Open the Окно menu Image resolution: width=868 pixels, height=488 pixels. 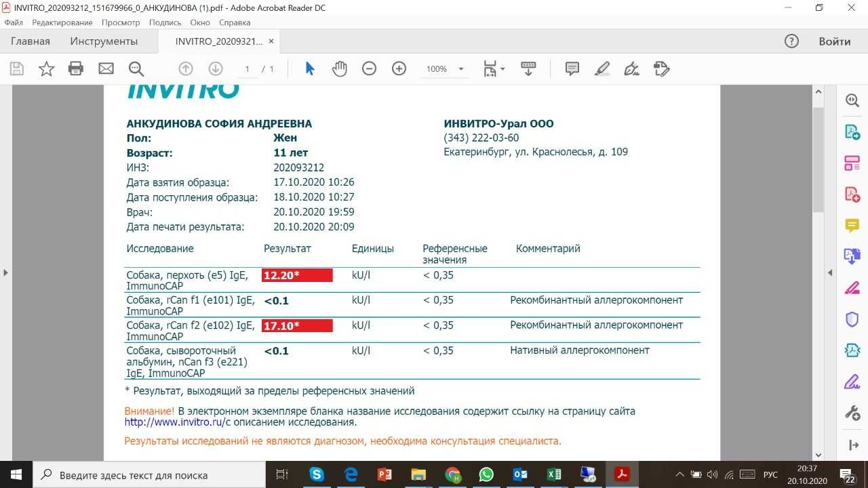(200, 22)
